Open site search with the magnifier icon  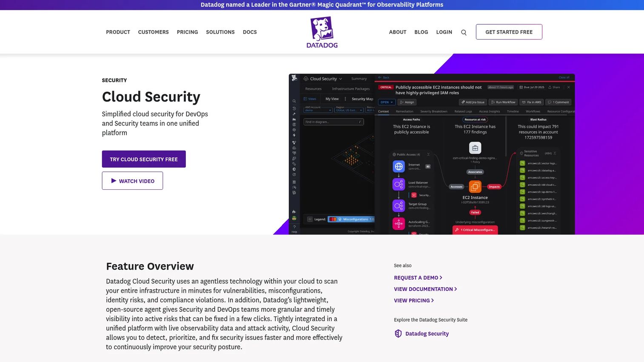pos(464,32)
